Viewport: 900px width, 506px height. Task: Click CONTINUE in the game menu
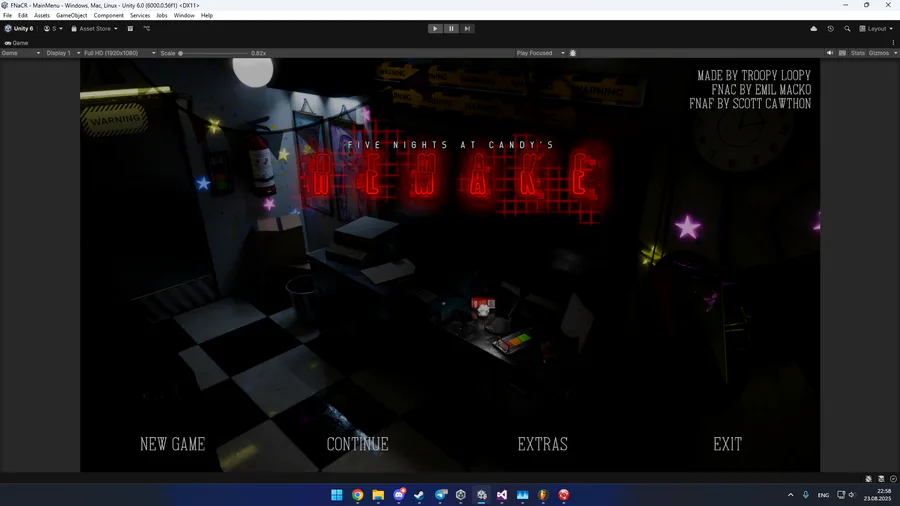pyautogui.click(x=358, y=444)
